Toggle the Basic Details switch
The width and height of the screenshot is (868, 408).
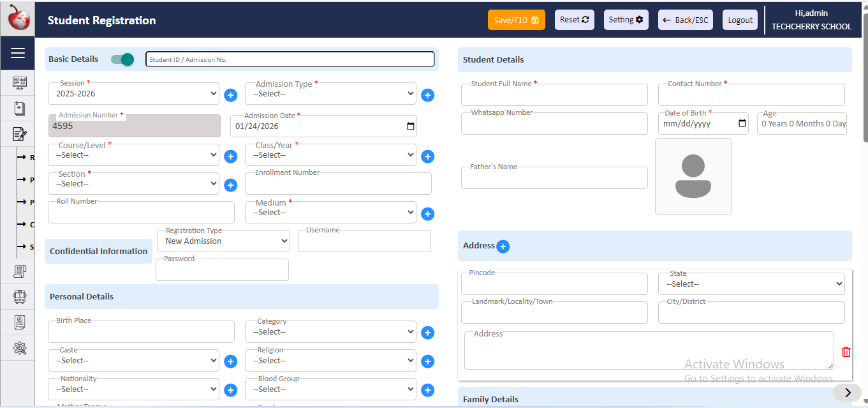tap(122, 59)
